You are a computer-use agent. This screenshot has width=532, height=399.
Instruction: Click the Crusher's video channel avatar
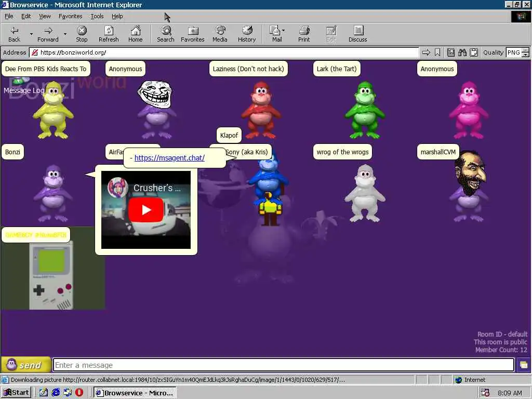[117, 187]
